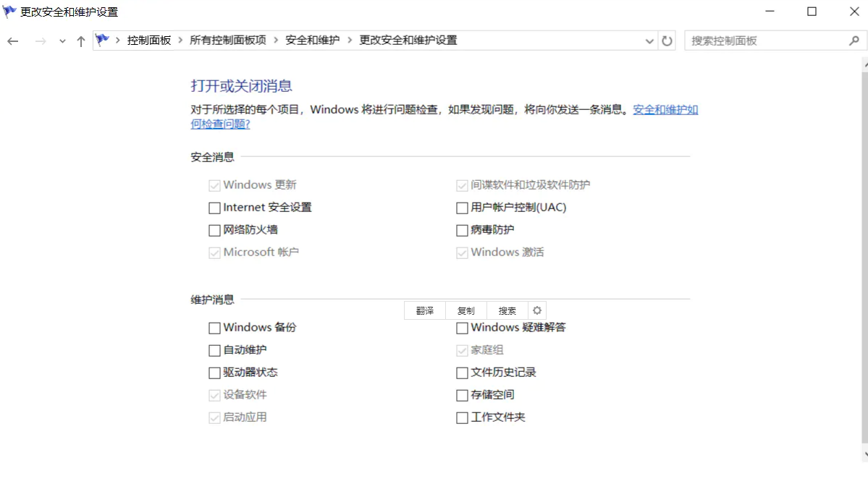Click the 打开或关闭消息 heading
The image size is (868, 484).
point(241,86)
